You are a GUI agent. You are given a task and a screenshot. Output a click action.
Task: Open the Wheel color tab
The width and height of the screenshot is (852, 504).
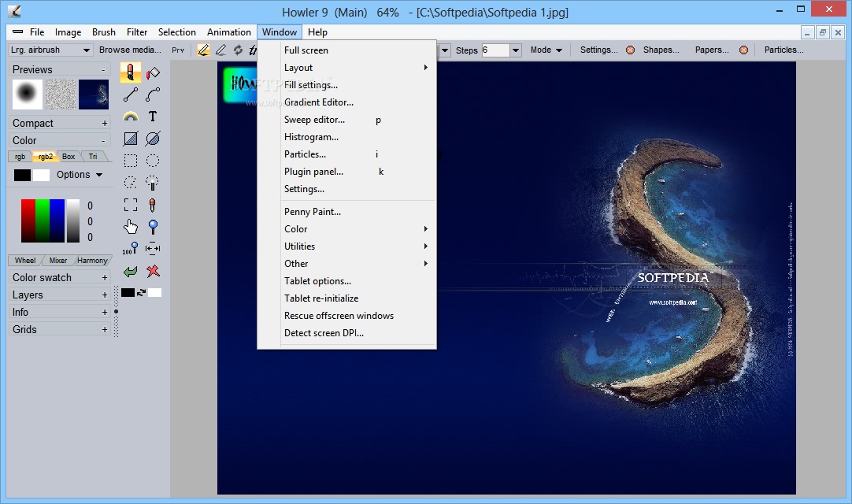click(25, 261)
